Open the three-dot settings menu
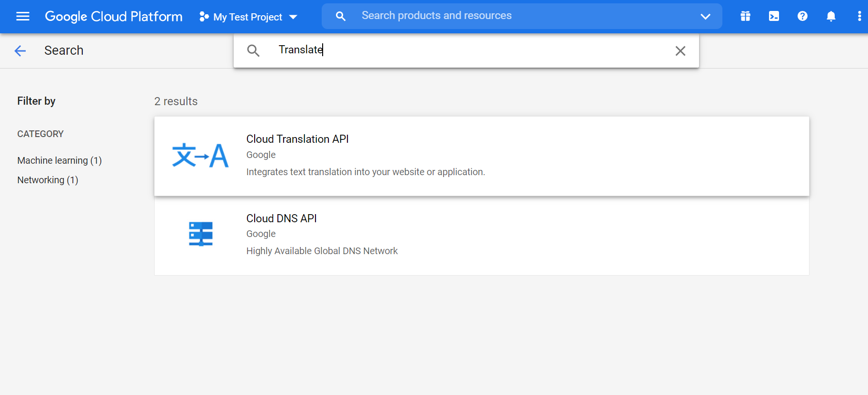 859,16
